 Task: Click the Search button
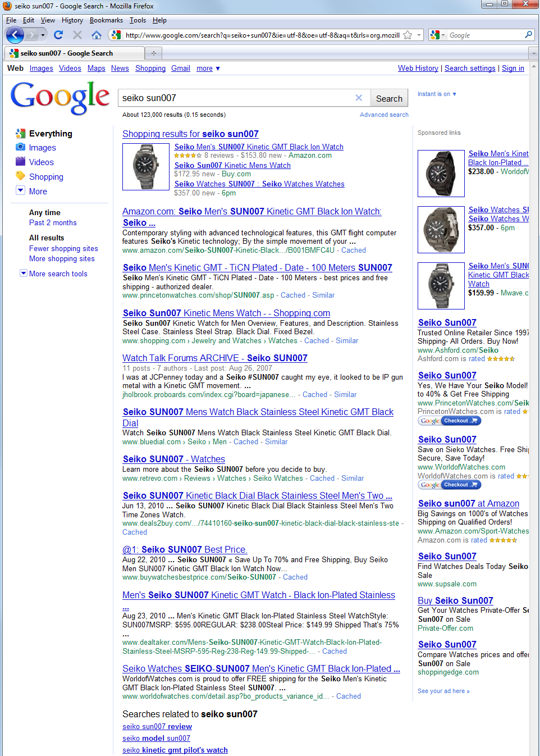389,98
